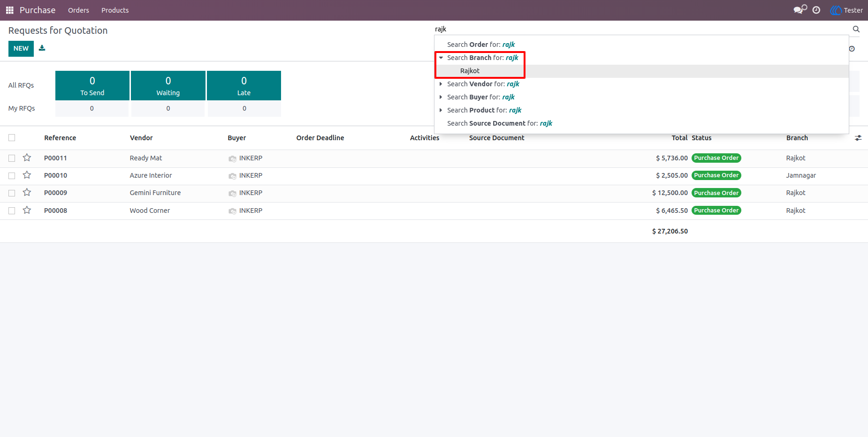Open order P00011 reference
Image resolution: width=868 pixels, height=437 pixels.
(55, 158)
